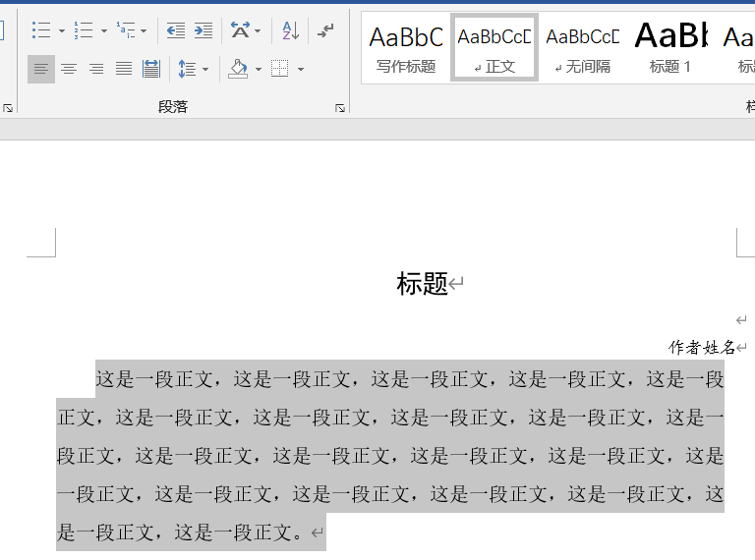Align text left
This screenshot has height=560, width=755.
(41, 69)
